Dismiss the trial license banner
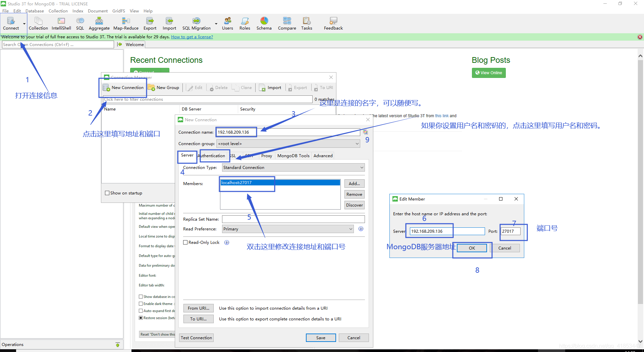 640,37
